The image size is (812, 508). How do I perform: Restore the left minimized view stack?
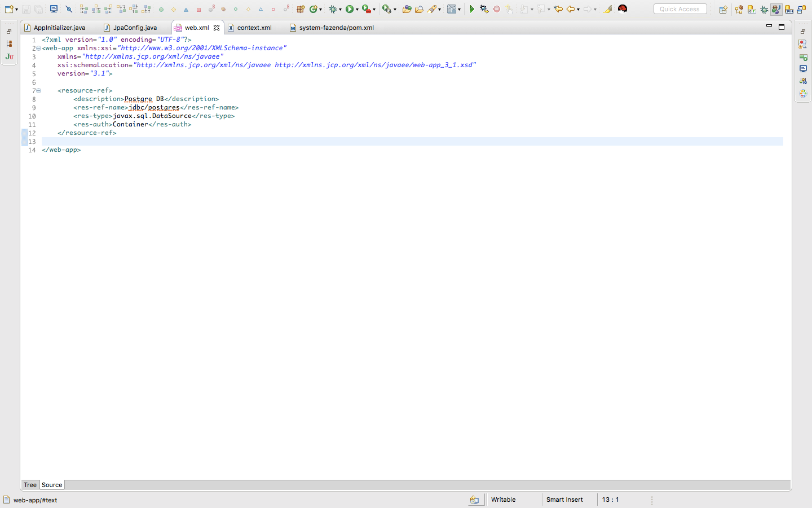[x=9, y=32]
